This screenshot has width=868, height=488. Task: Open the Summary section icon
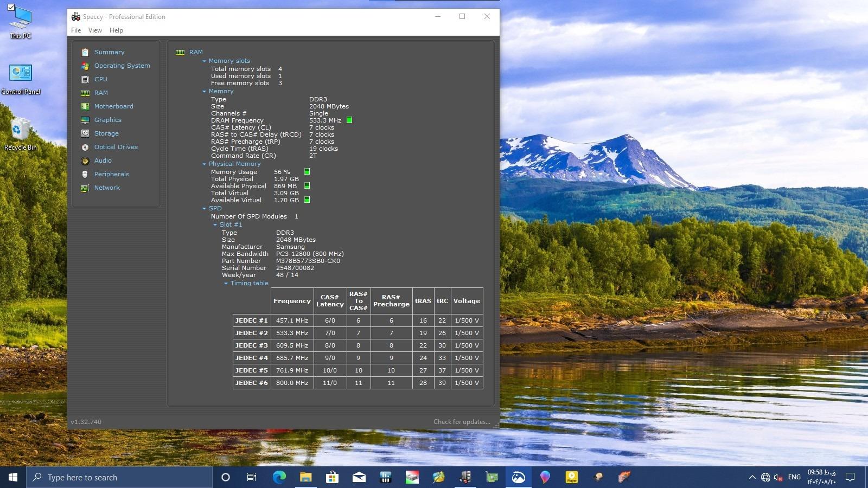(x=85, y=53)
